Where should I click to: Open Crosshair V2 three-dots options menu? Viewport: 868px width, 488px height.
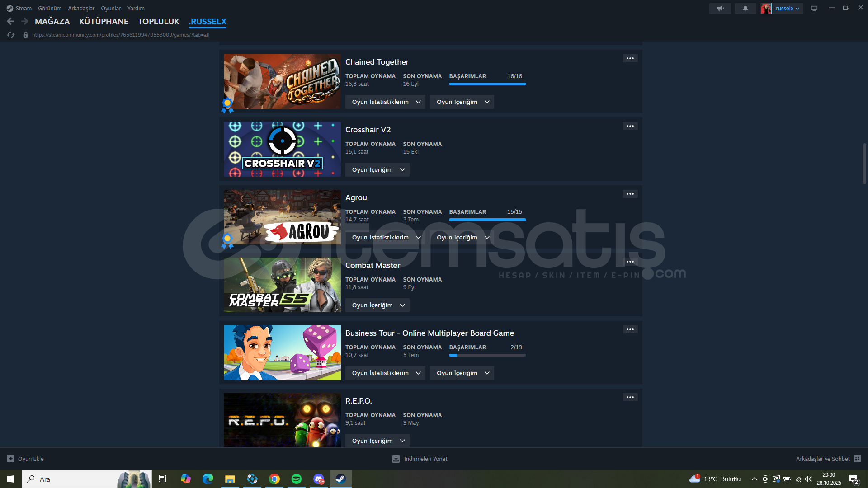[x=630, y=126]
